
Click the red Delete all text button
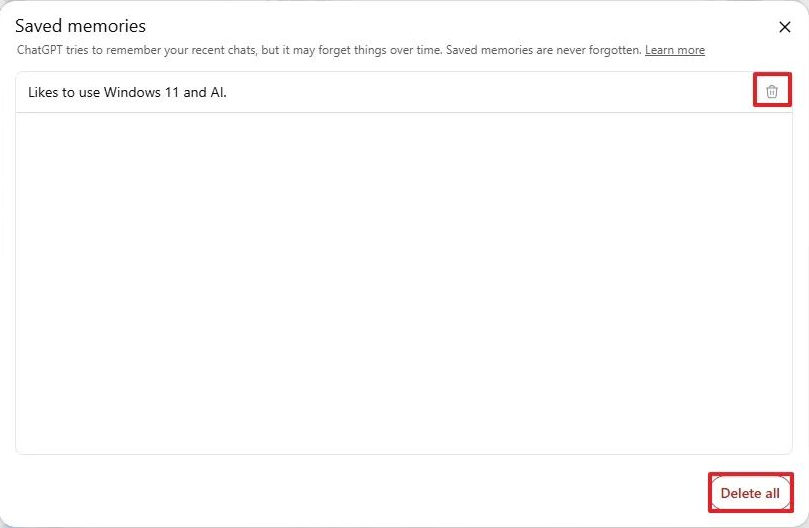(x=750, y=493)
